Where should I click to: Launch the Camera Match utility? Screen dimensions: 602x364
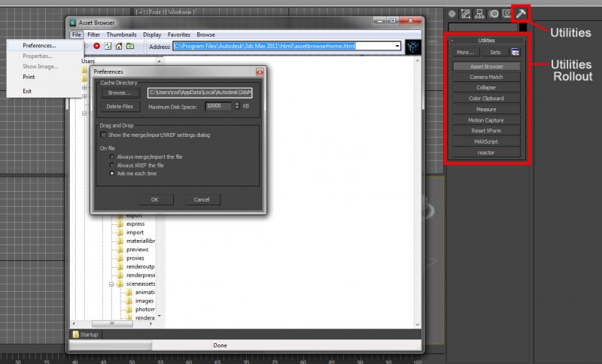point(486,77)
